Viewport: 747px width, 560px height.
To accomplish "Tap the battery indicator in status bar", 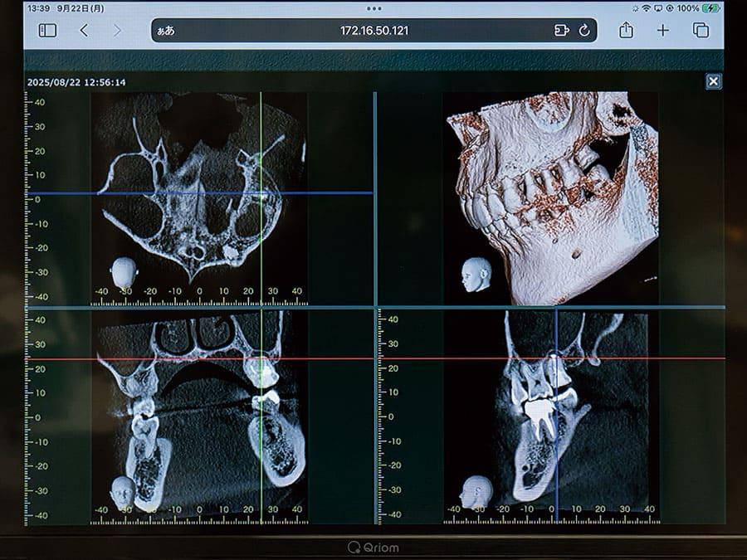I will coord(710,7).
